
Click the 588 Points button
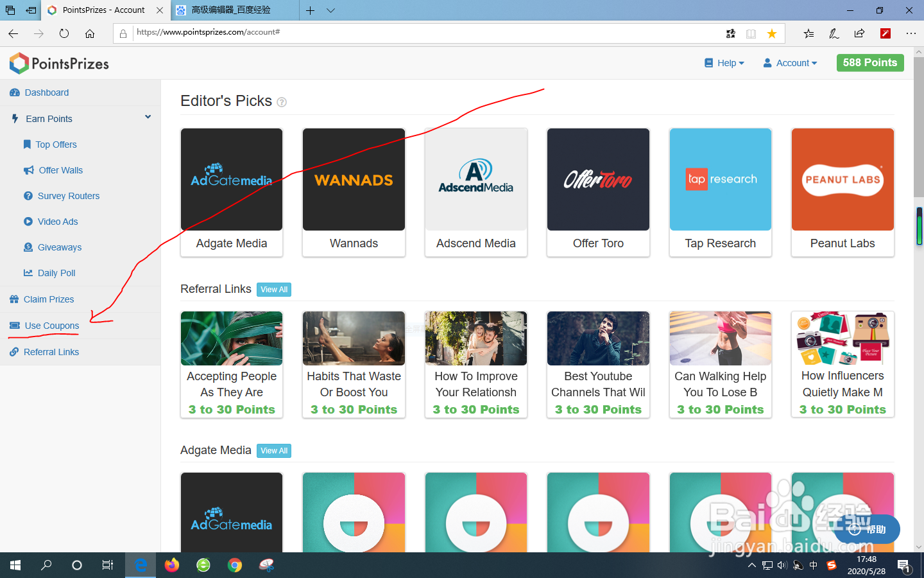pyautogui.click(x=870, y=62)
